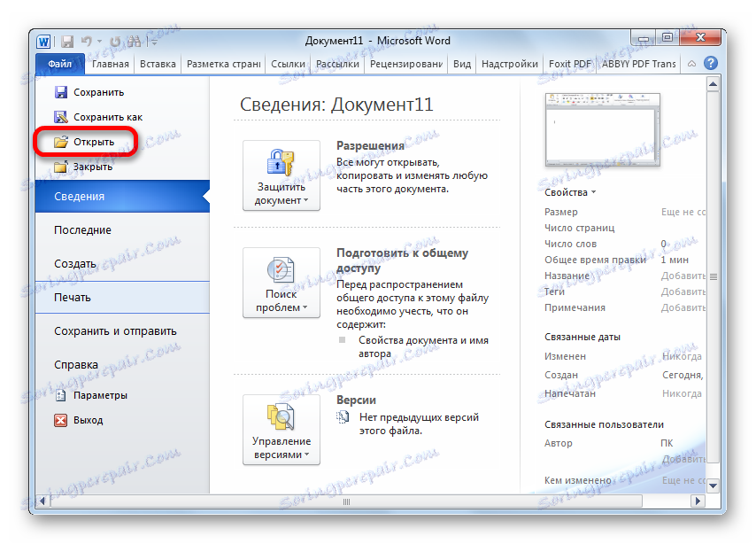Click Выход to exit Word
Image resolution: width=756 pixels, height=544 pixels.
click(x=79, y=421)
